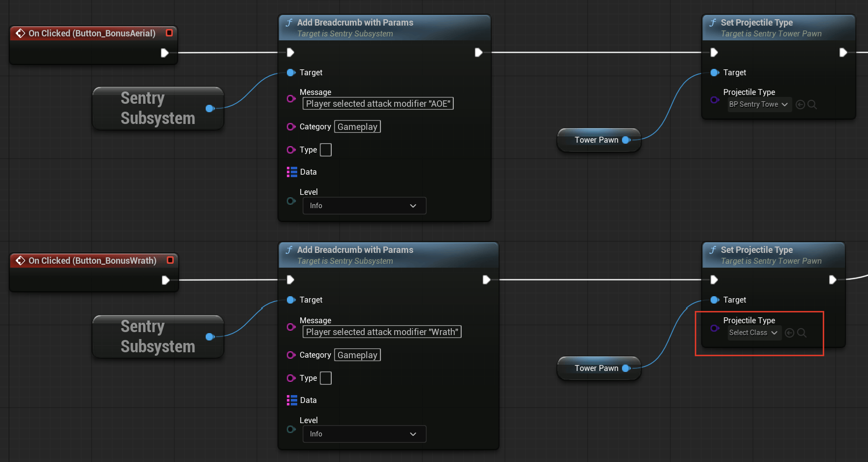The height and width of the screenshot is (462, 868).
Task: Select the top Sentry Subsystem node
Action: tap(158, 108)
